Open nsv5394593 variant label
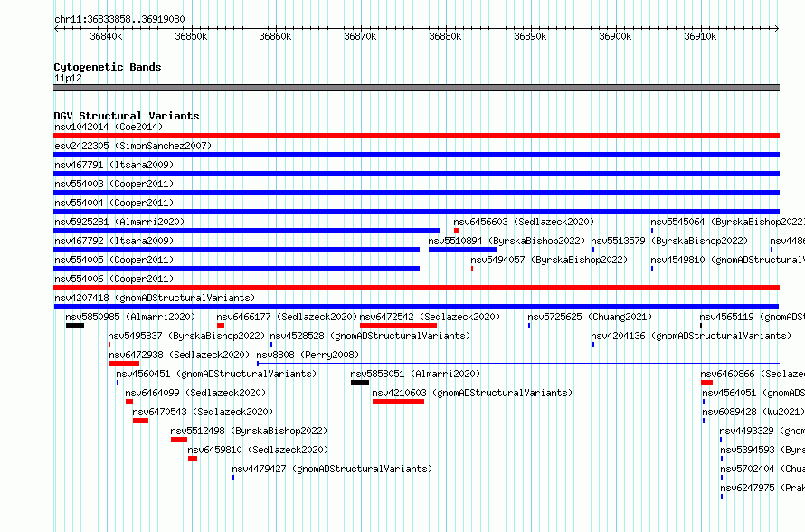 click(762, 450)
